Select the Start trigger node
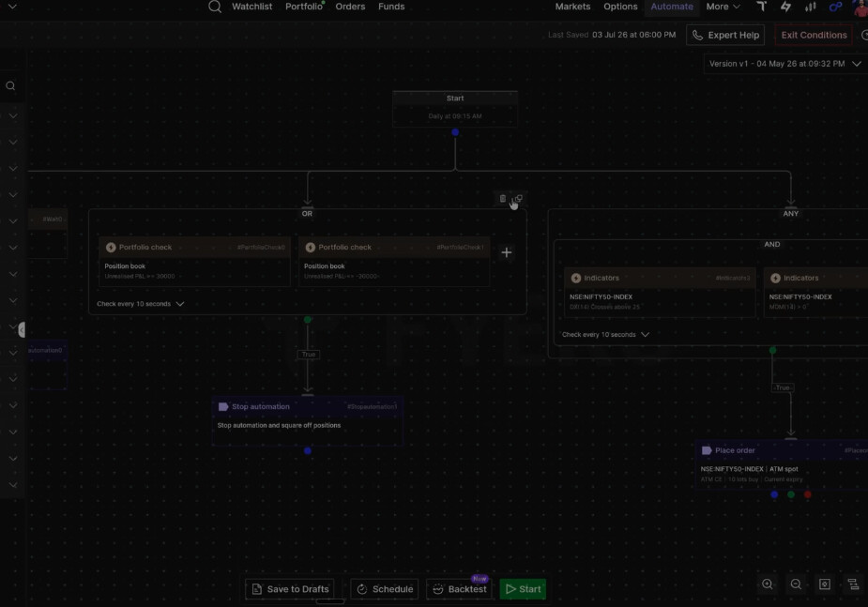The height and width of the screenshot is (607, 868). (455, 109)
